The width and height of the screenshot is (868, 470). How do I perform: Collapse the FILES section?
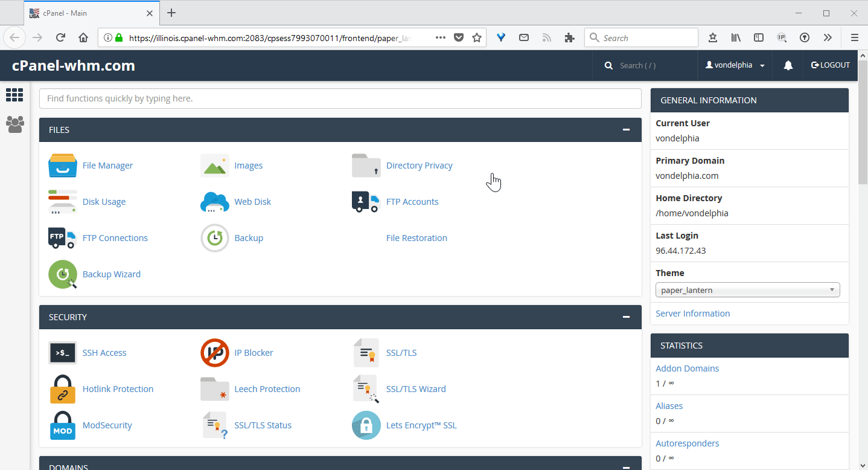click(627, 130)
